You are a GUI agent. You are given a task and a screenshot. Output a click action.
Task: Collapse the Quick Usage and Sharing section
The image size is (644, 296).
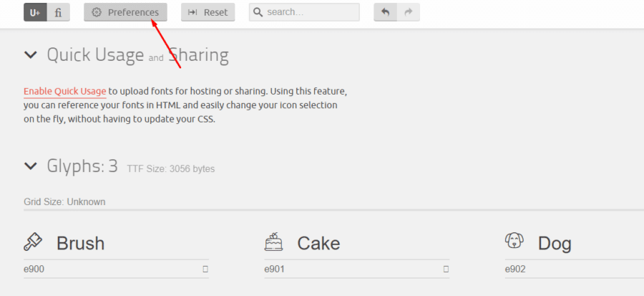31,54
